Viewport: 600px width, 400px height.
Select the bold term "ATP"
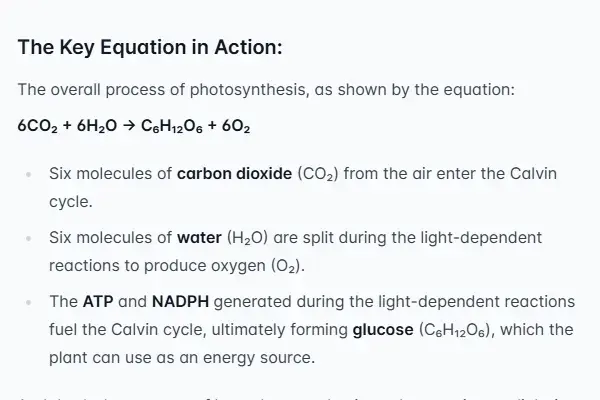[x=99, y=301]
